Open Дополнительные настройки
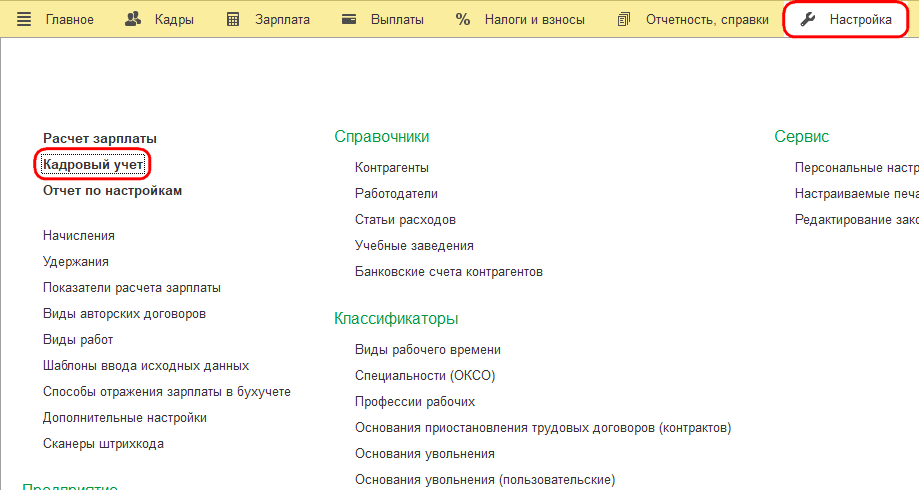Image resolution: width=919 pixels, height=490 pixels. click(x=125, y=418)
